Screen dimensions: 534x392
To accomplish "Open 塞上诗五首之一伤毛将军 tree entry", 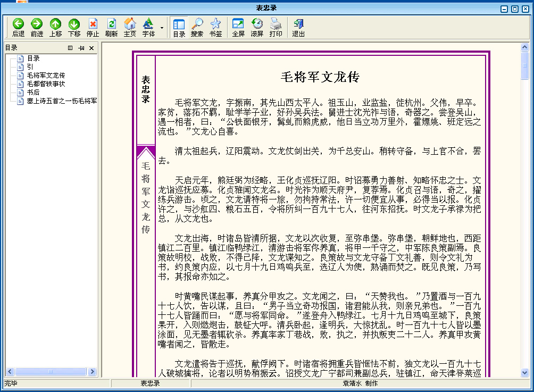I will click(62, 101).
